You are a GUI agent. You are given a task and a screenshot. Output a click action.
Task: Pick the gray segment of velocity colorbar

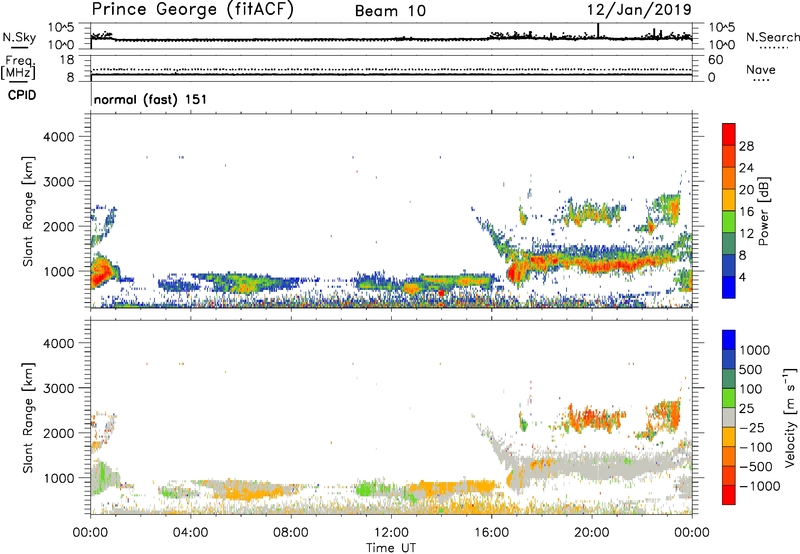(729, 417)
